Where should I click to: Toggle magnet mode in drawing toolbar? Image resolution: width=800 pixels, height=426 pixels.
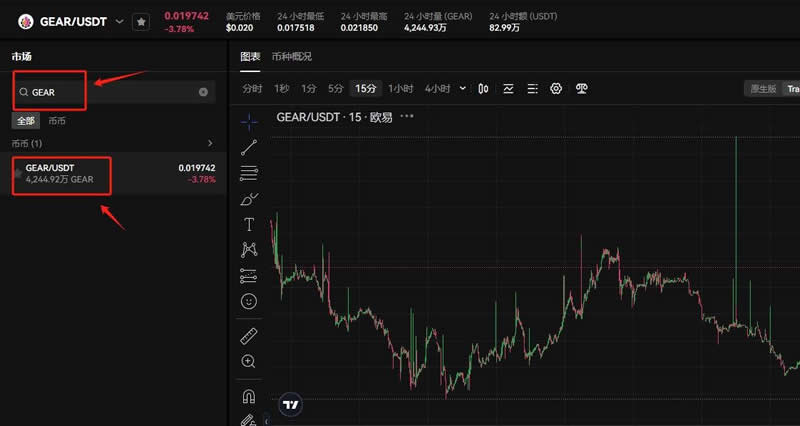pyautogui.click(x=249, y=396)
